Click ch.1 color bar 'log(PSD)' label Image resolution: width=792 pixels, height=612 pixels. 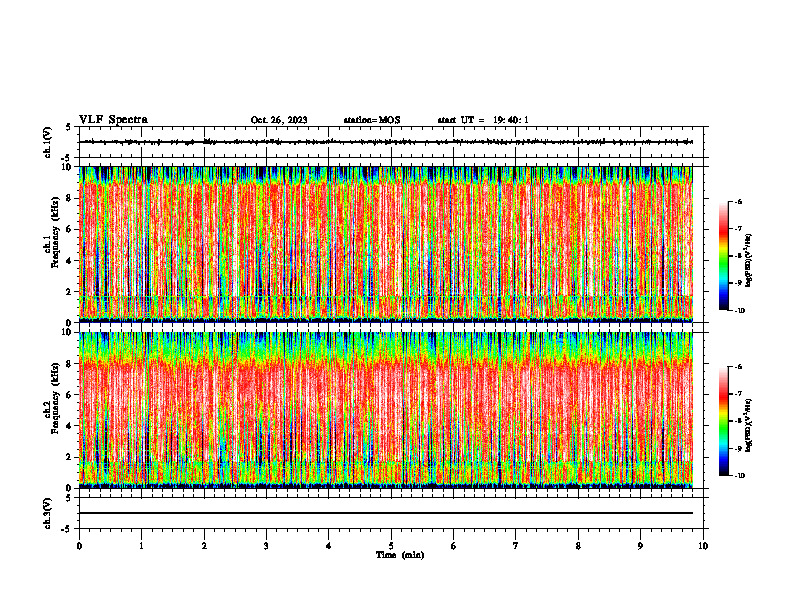pyautogui.click(x=749, y=261)
